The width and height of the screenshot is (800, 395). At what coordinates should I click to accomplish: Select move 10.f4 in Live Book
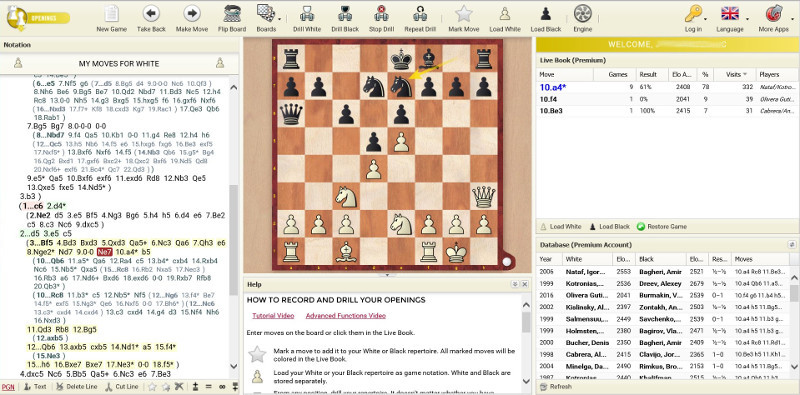point(667,99)
